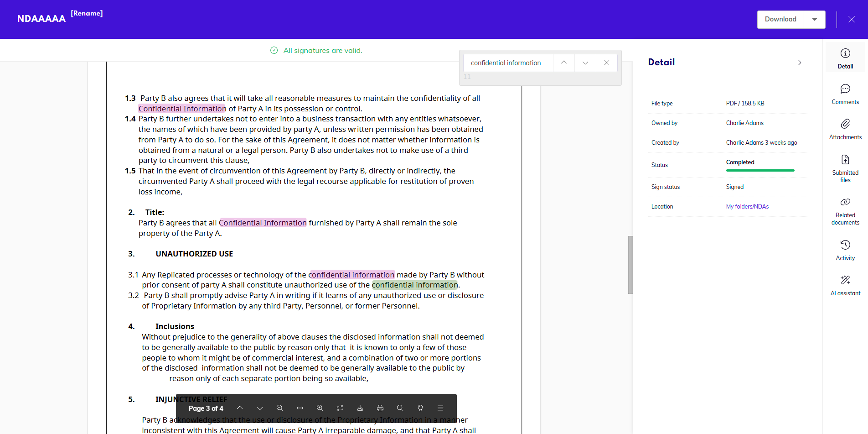
Task: Fit document to width using arrows icon
Action: [x=300, y=408]
